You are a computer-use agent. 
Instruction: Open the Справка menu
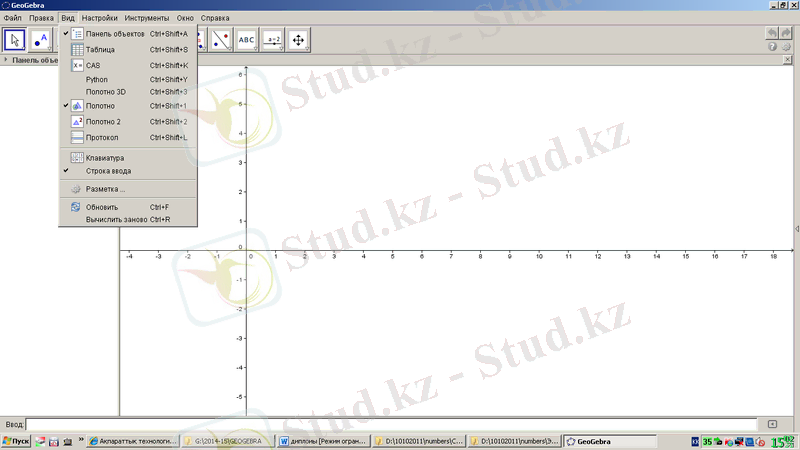[x=215, y=18]
